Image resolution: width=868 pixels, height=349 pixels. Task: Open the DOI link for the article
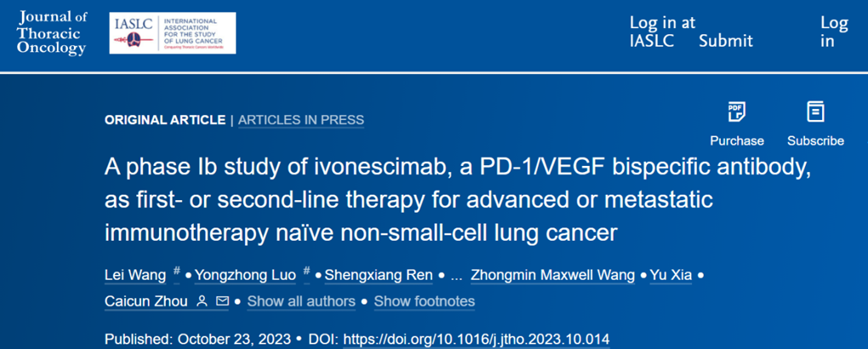[476, 339]
